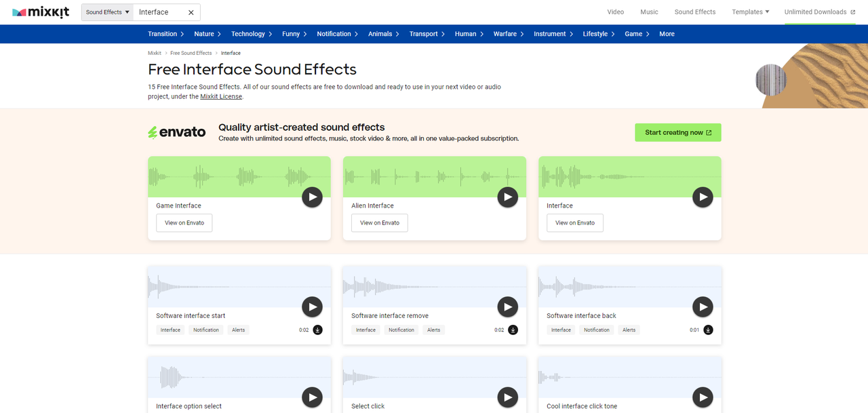Open the Game category menu
The height and width of the screenshot is (413, 868).
(x=637, y=34)
